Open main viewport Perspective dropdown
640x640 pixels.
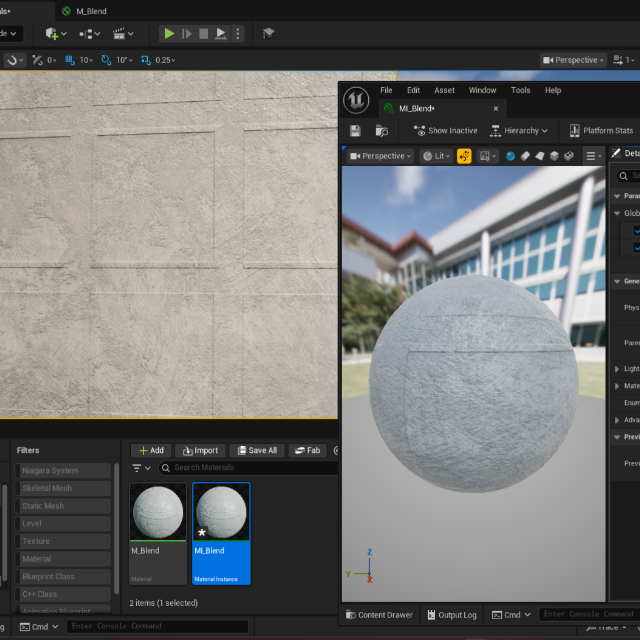tap(573, 60)
